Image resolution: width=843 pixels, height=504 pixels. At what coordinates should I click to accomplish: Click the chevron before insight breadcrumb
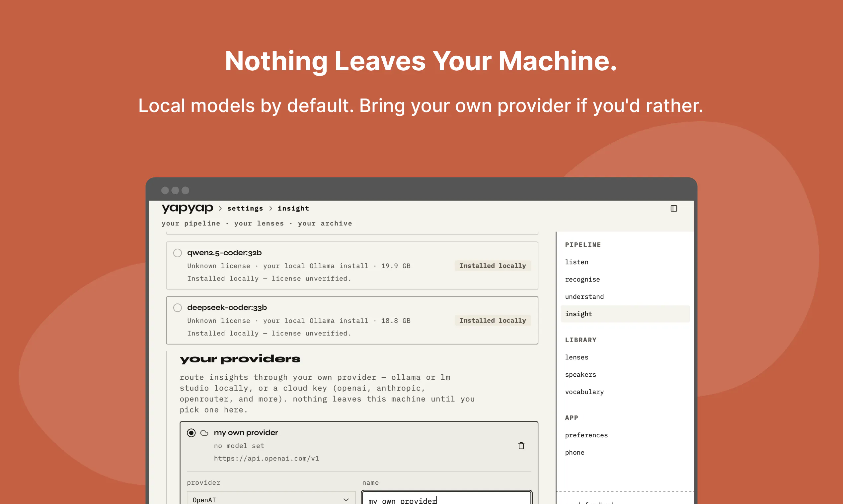(271, 209)
